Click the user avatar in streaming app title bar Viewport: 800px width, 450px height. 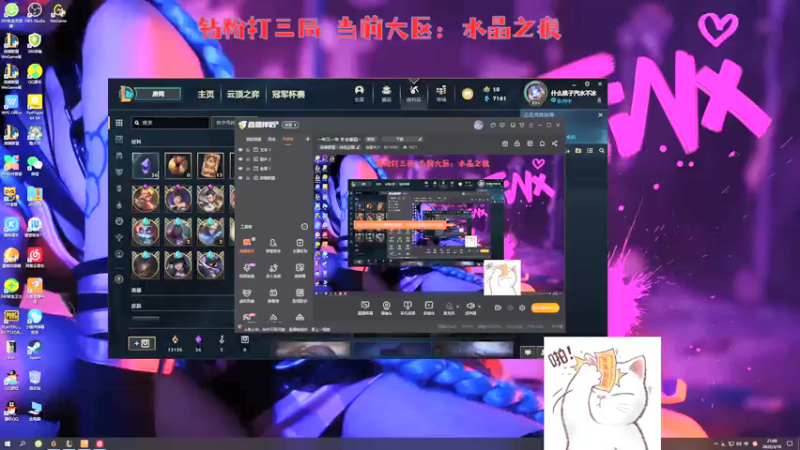click(478, 125)
